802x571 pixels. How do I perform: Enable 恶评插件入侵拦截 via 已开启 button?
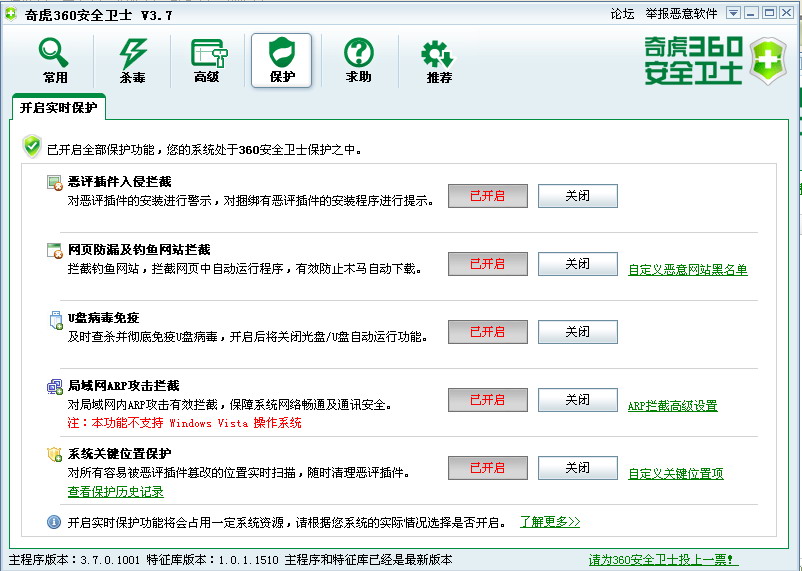487,196
